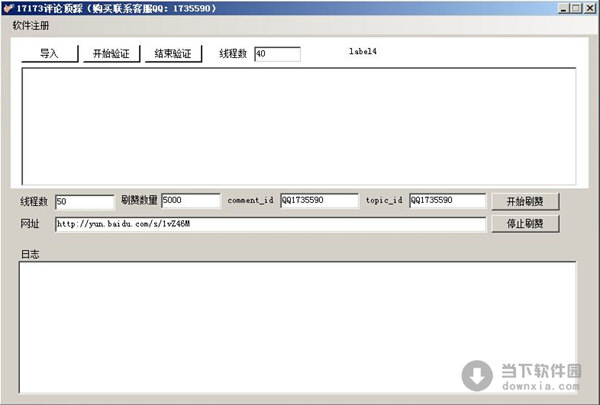Click the label4 text
Image resolution: width=600 pixels, height=405 pixels.
[362, 51]
